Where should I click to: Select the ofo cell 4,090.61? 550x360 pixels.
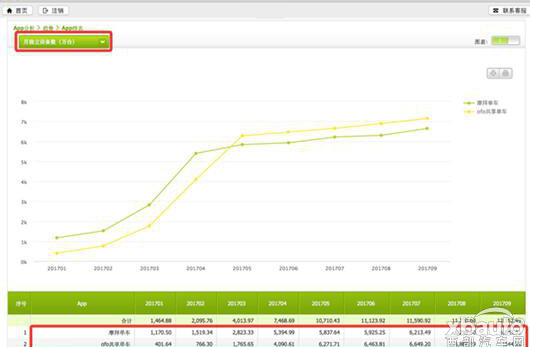(x=284, y=344)
